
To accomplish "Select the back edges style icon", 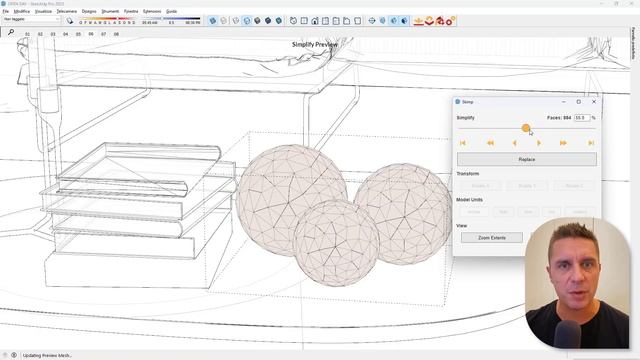I will (x=224, y=20).
